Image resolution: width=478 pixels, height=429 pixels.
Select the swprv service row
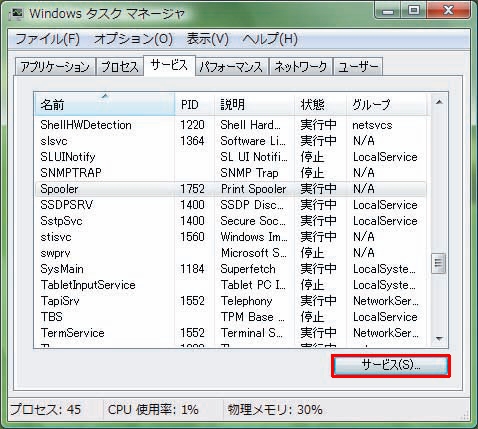pos(230,253)
